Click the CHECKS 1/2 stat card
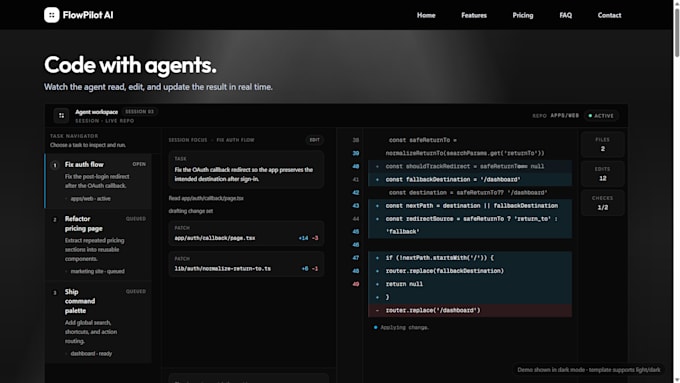Viewport: 680px width, 383px height. (x=602, y=203)
